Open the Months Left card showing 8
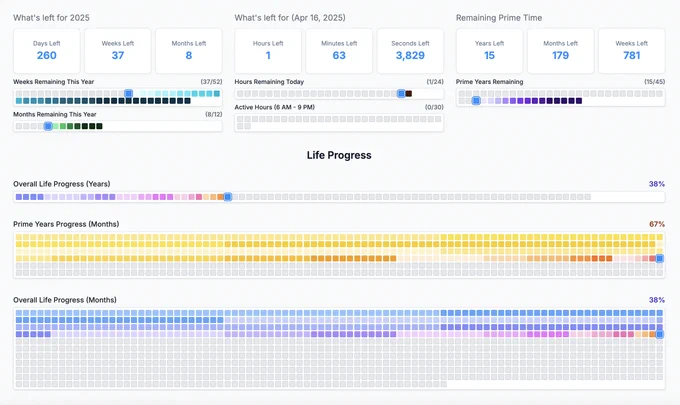The width and height of the screenshot is (680, 405). click(189, 51)
